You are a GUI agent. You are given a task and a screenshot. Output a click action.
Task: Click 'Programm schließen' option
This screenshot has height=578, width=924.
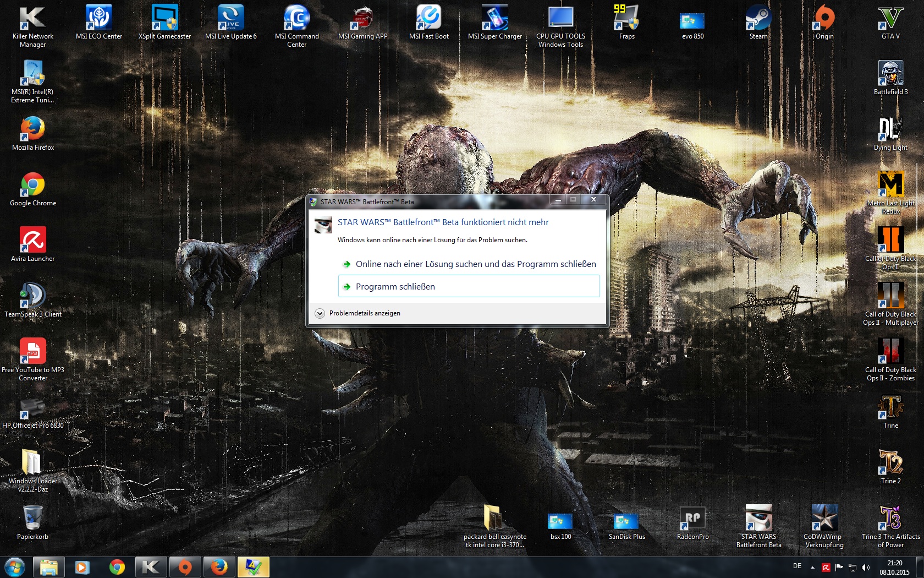469,286
